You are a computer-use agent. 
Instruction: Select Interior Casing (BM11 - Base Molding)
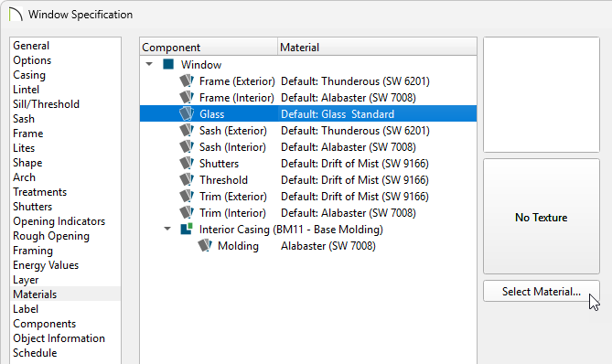[x=291, y=230]
